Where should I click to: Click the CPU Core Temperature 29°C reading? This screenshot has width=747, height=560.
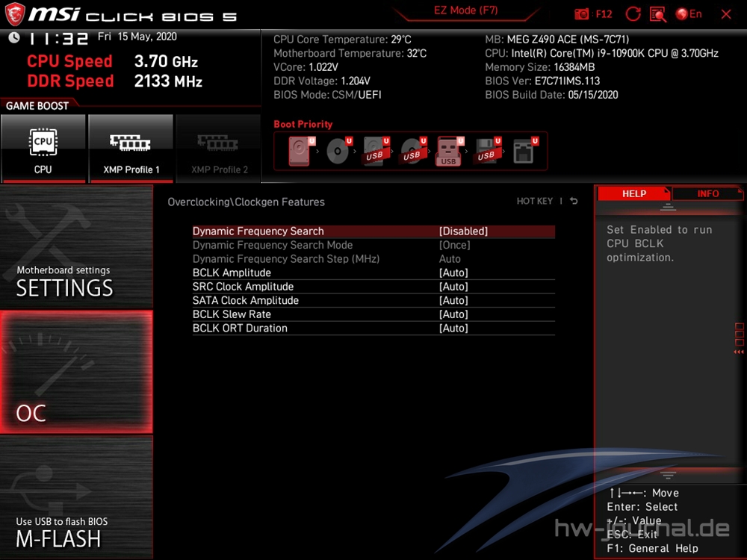pos(342,40)
